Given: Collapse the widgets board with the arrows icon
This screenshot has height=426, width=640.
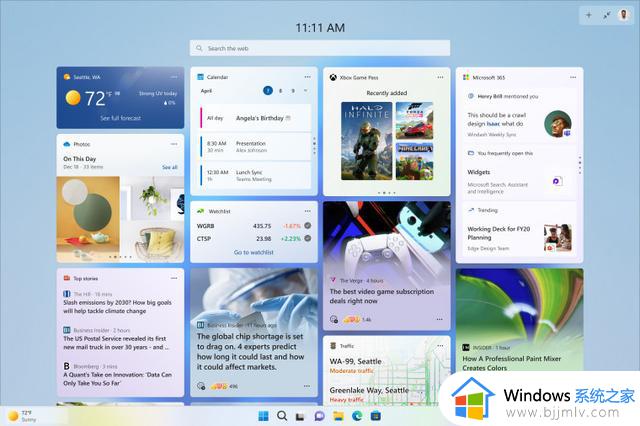Looking at the screenshot, I should tap(607, 16).
